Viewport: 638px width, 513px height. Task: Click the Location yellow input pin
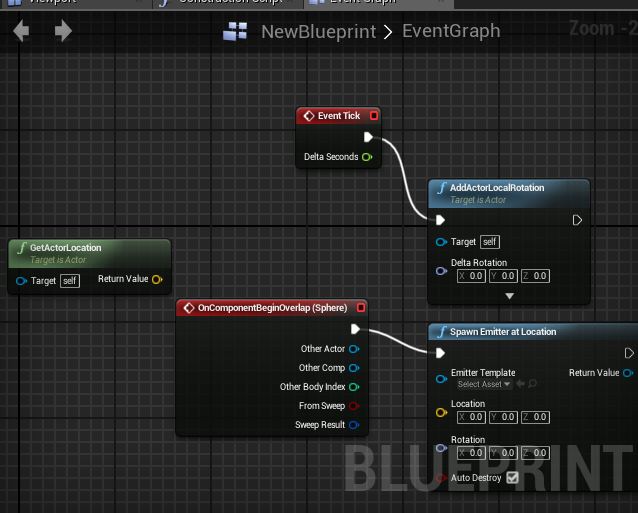click(441, 413)
